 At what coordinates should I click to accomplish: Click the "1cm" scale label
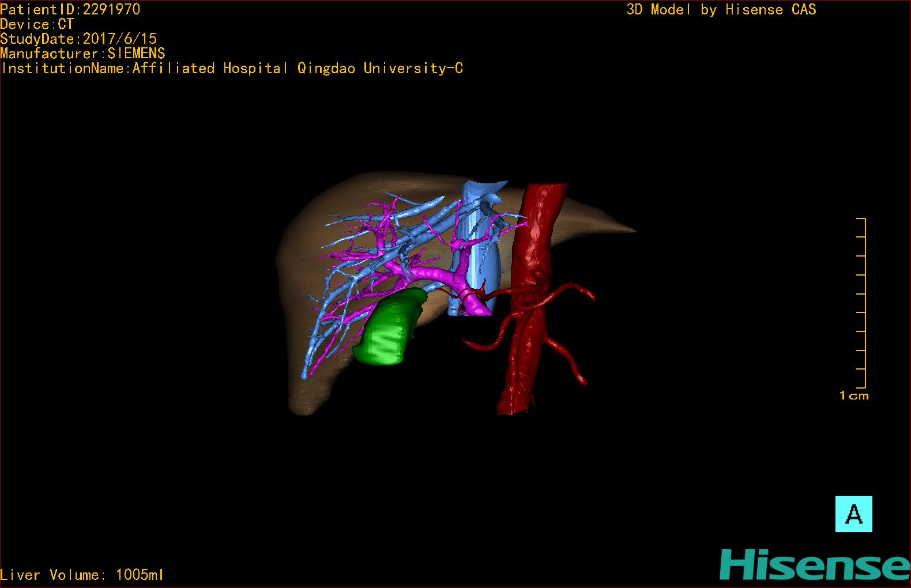point(853,395)
